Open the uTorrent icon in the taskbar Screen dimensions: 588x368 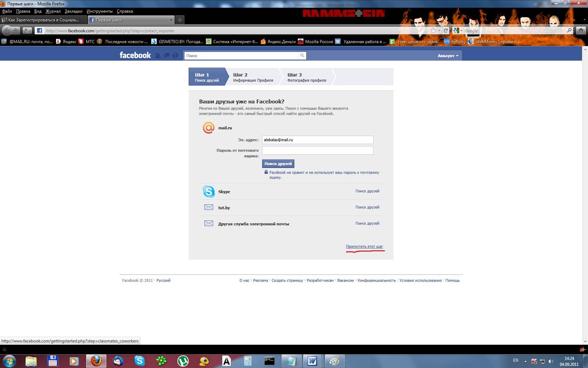point(183,361)
